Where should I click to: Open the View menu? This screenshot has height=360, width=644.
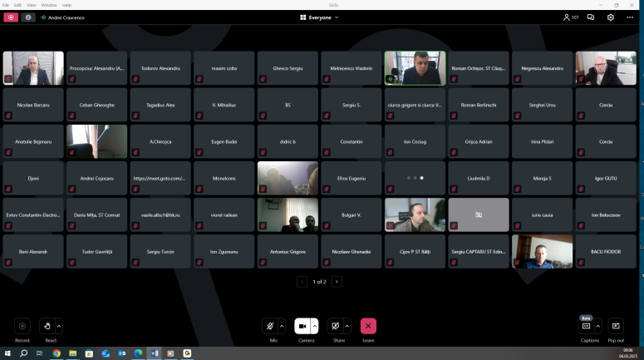click(32, 5)
